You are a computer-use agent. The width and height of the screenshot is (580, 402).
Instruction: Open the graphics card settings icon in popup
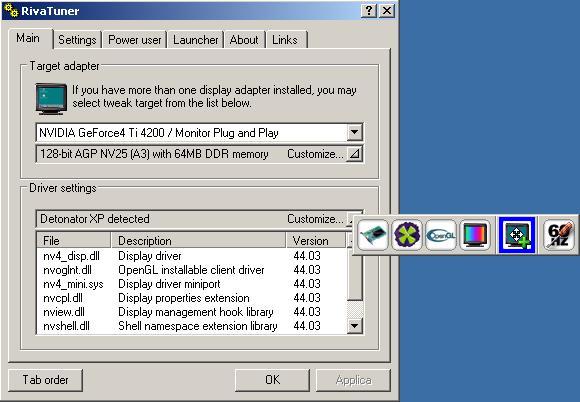373,235
